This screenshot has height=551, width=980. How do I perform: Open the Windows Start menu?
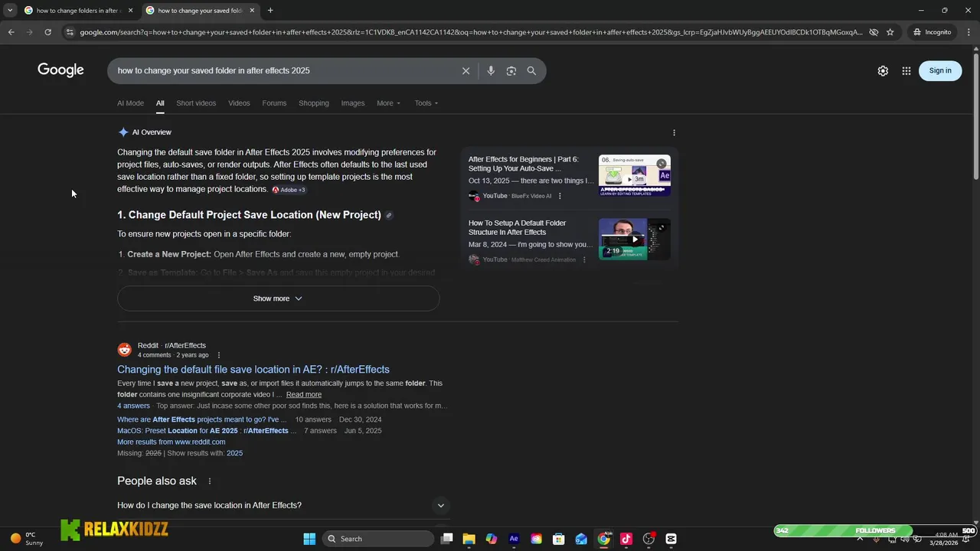[309, 539]
